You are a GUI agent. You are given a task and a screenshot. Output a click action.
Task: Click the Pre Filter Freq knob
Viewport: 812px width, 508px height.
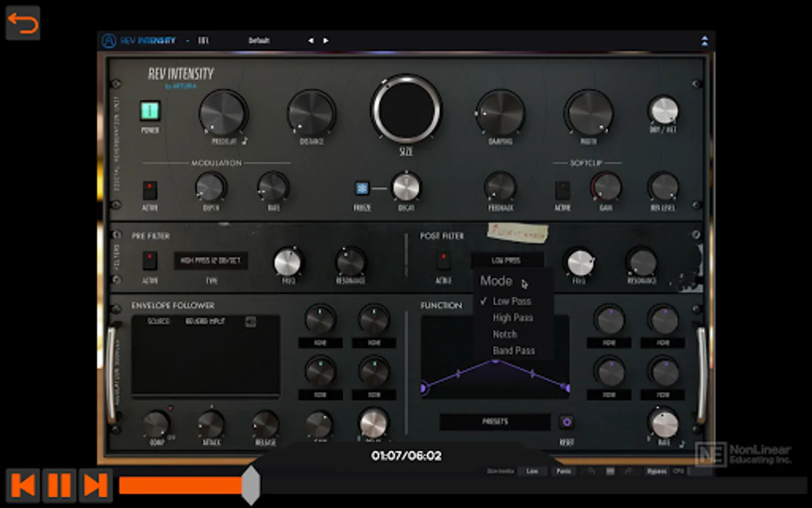tap(288, 262)
